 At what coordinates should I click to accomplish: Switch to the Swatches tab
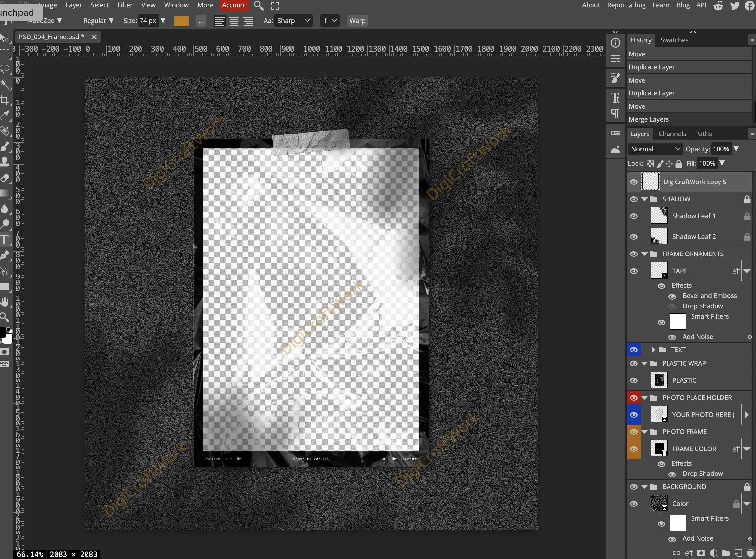click(674, 40)
